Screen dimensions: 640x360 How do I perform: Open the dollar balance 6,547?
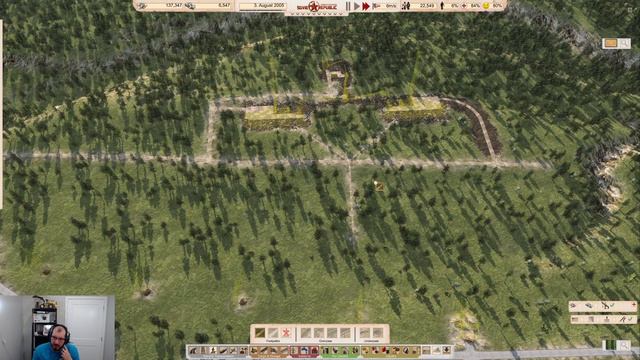224,5
